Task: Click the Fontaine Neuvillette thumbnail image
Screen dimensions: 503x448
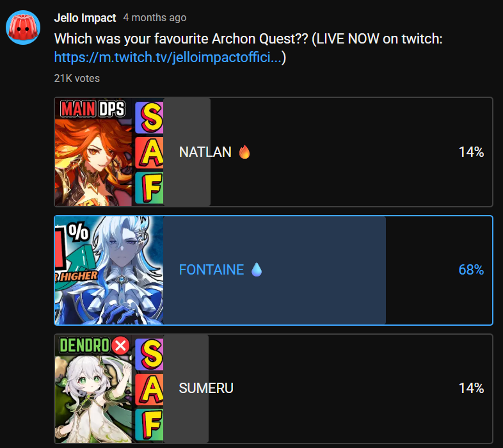Action: pyautogui.click(x=109, y=270)
